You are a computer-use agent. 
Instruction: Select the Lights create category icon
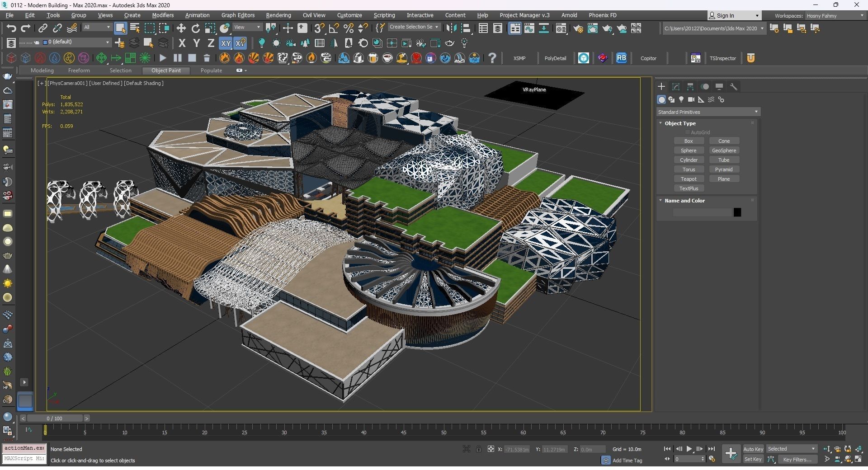point(681,99)
